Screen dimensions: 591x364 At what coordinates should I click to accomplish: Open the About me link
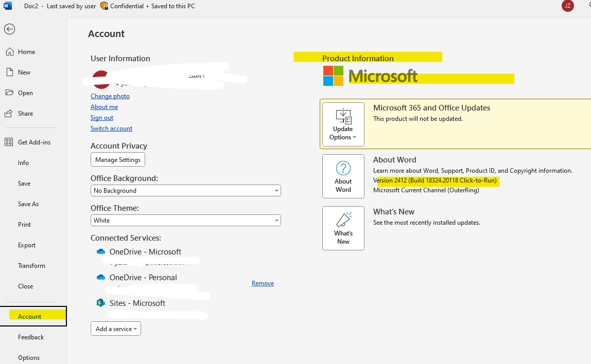coord(104,107)
